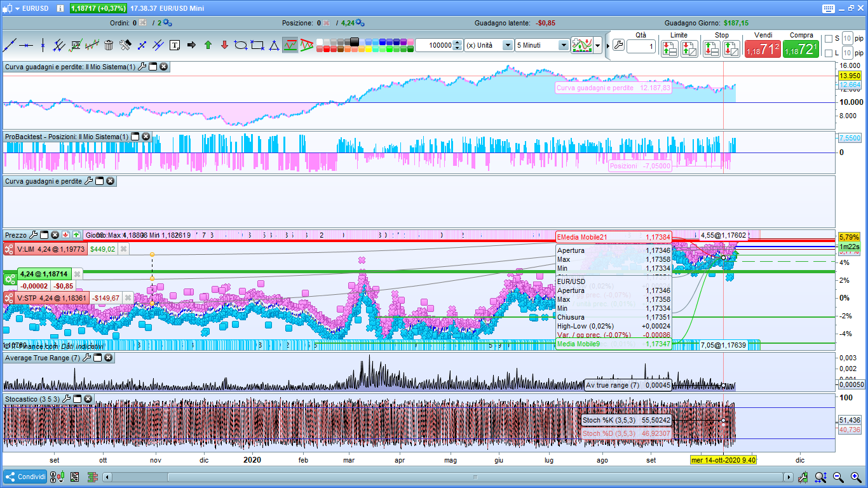Click the Qtà quantity input field

(x=641, y=46)
